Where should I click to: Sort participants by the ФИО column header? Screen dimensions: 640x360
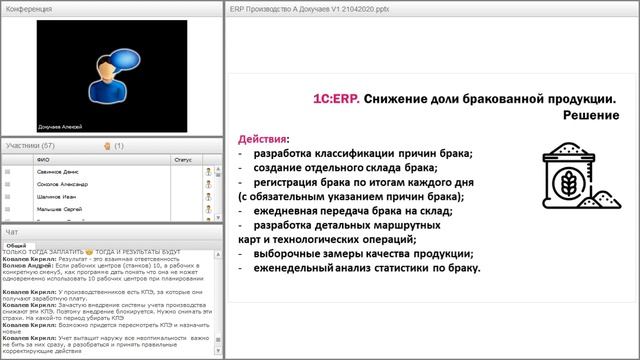102,160
